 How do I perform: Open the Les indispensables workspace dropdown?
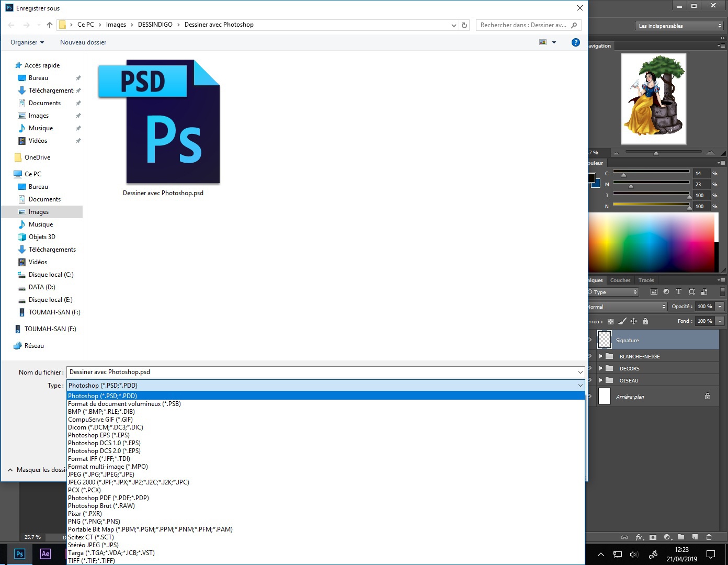[x=679, y=26]
